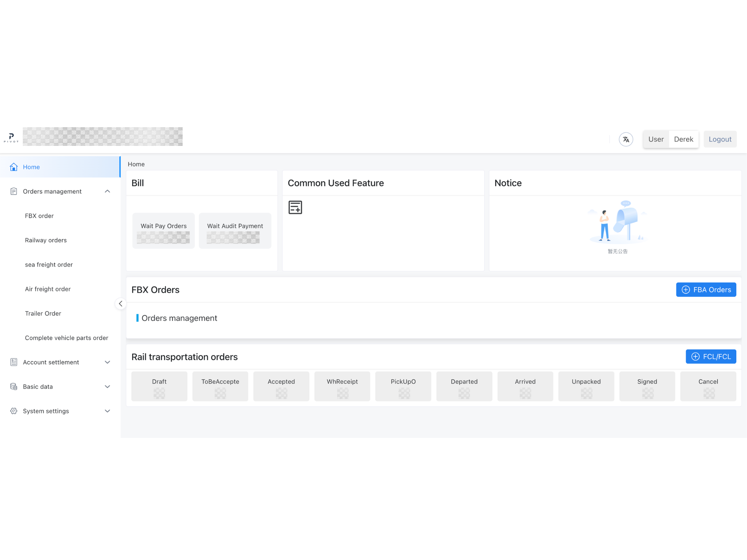Click the Account settlement sidebar icon

13,362
